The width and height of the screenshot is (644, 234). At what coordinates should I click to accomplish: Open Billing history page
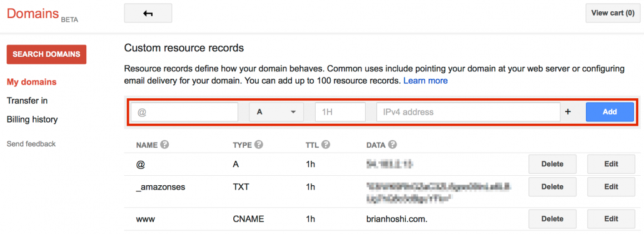pos(32,120)
